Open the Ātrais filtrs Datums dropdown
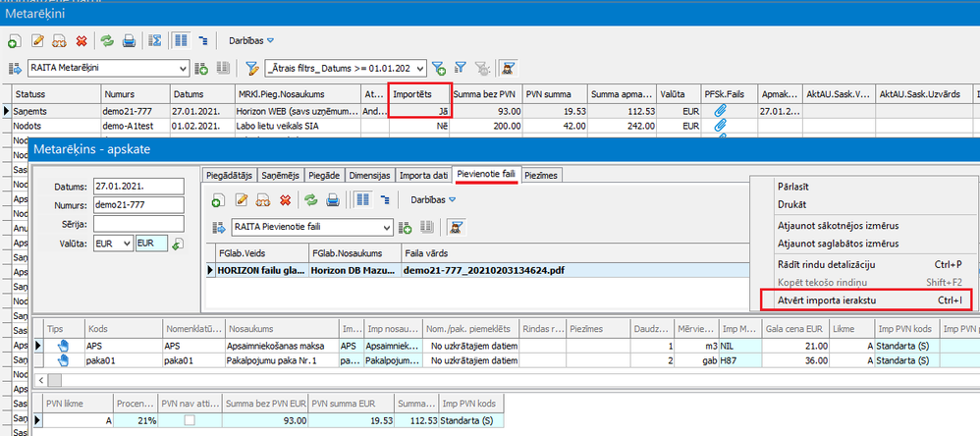The width and height of the screenshot is (980, 436). [421, 69]
